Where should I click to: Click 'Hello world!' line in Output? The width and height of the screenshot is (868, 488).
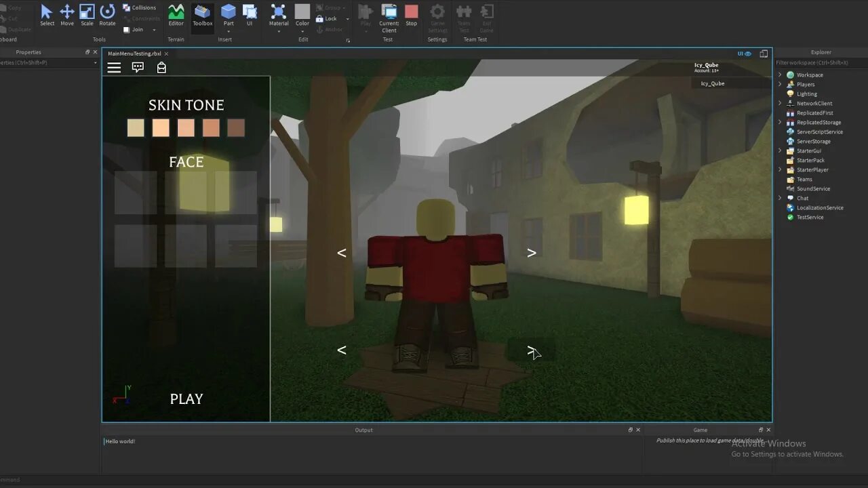120,441
